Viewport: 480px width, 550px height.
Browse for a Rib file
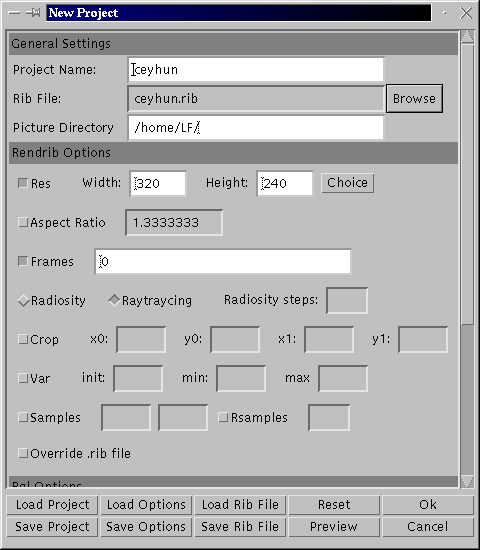pyautogui.click(x=414, y=99)
